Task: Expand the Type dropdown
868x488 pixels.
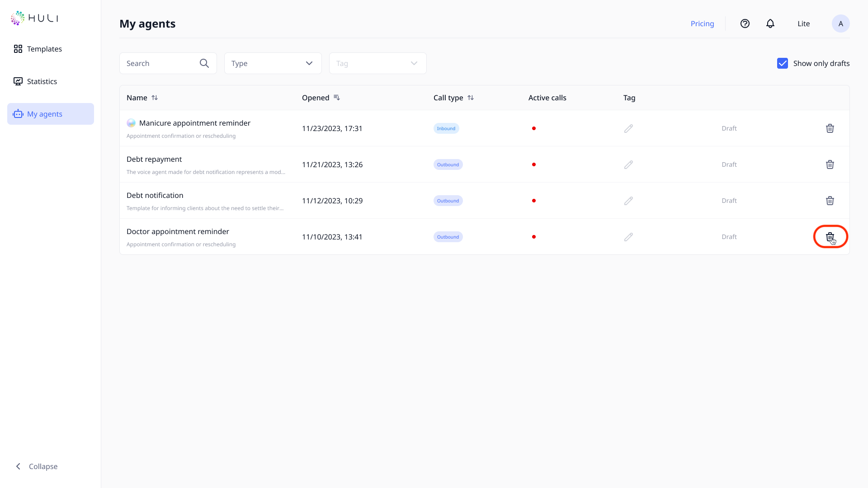Action: pos(273,63)
